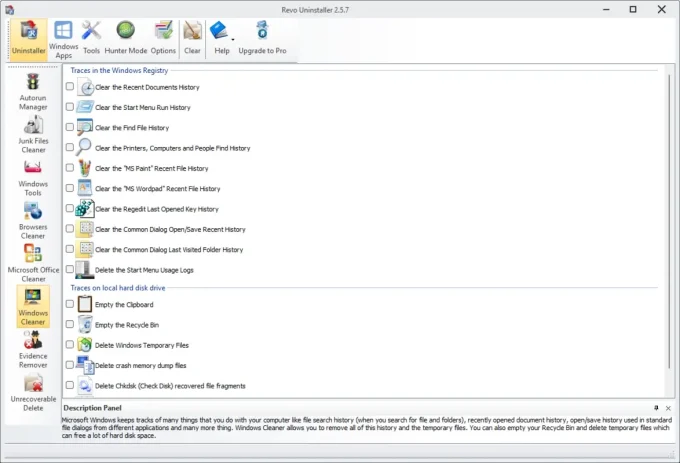Open Browsers Cleaner from the sidebar
Screen dimensions: 680x463
(x=33, y=219)
